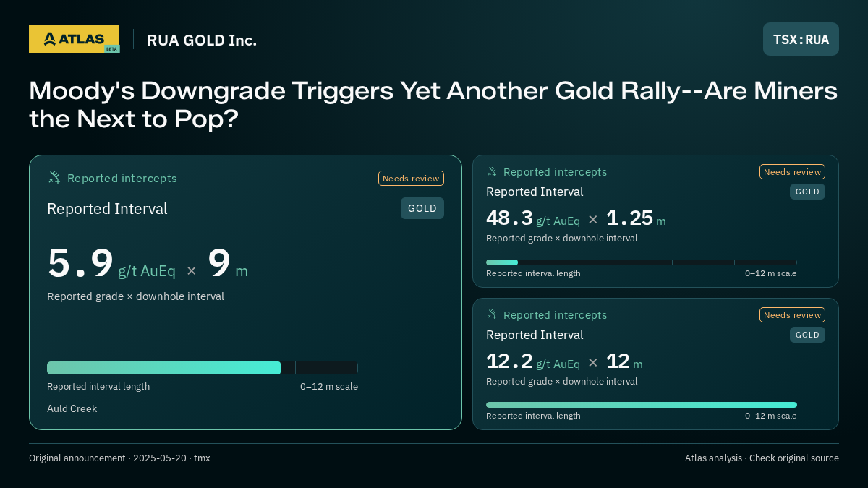868x488 pixels.
Task: Click Reported intercepts label in Auld Creek card
Action: click(122, 179)
